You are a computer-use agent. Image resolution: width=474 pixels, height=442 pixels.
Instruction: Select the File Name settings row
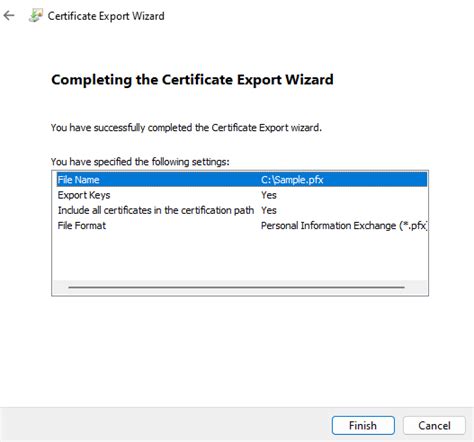[x=242, y=180]
